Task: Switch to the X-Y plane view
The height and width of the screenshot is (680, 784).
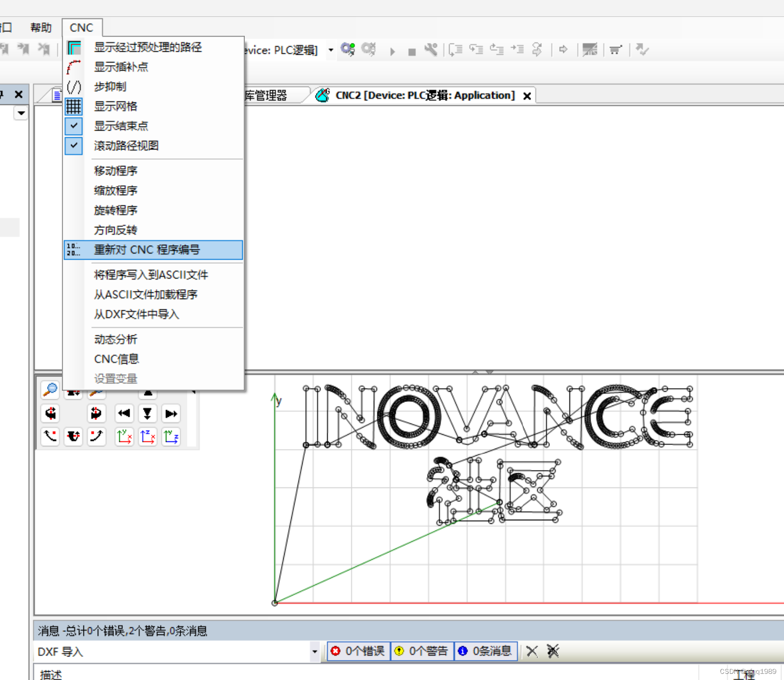Action: coord(124,436)
